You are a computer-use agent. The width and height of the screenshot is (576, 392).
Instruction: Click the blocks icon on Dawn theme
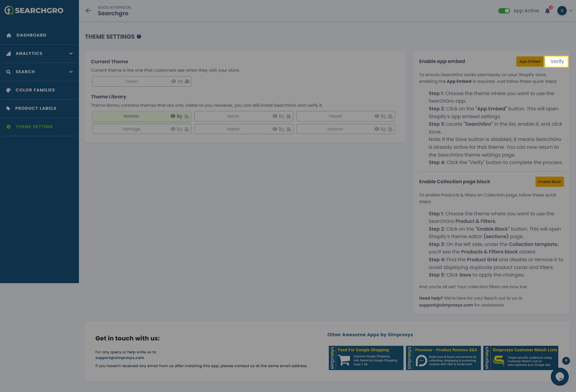coord(187,82)
